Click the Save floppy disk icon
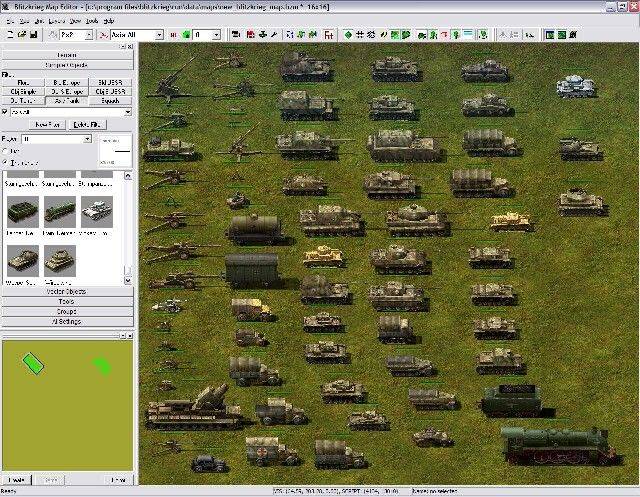Image resolution: width=640 pixels, height=497 pixels. [33, 35]
